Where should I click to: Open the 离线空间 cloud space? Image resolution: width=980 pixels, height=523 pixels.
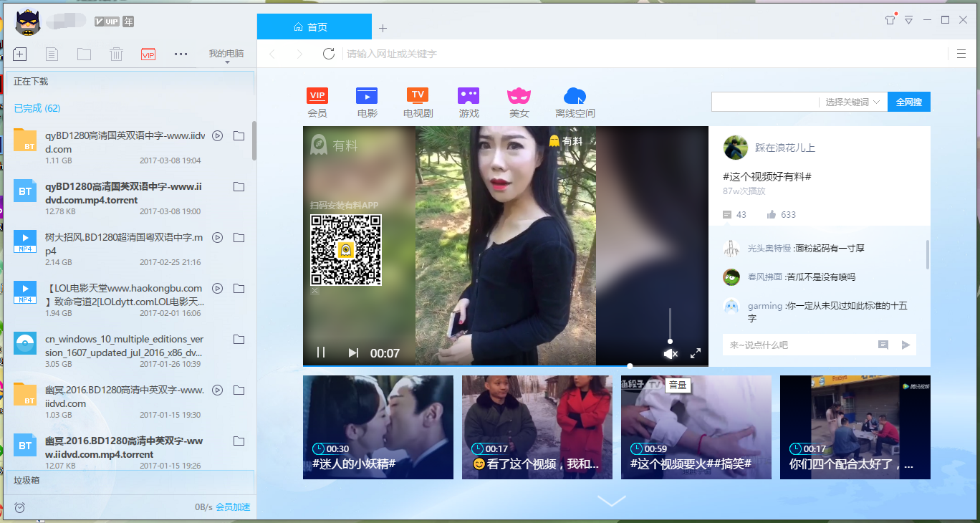point(574,100)
